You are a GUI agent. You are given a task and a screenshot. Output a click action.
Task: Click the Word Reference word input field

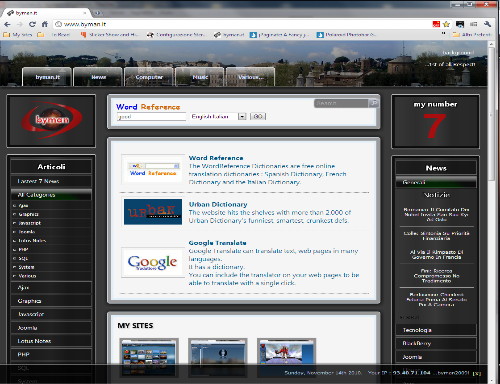151,117
